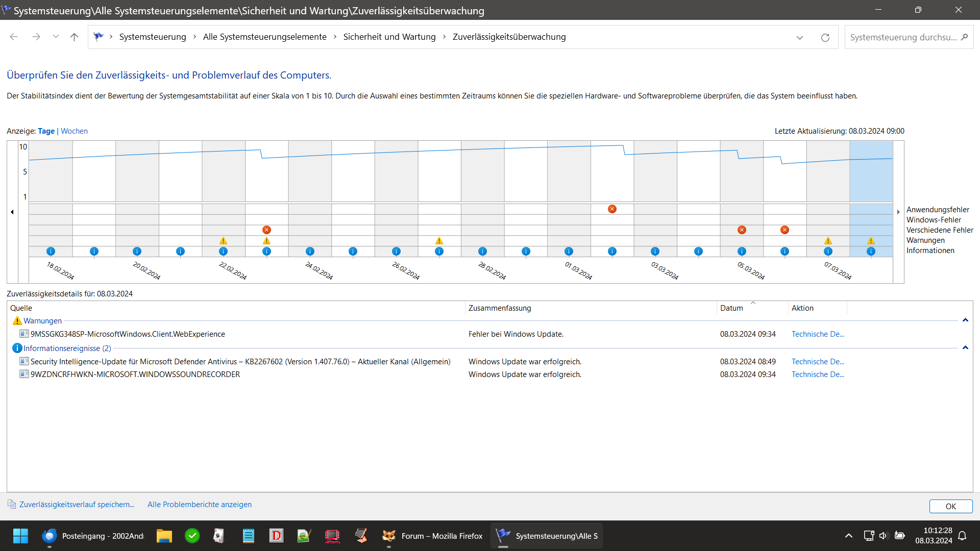This screenshot has height=551, width=980.
Task: Collapse the Warnungen group
Action: pos(965,320)
